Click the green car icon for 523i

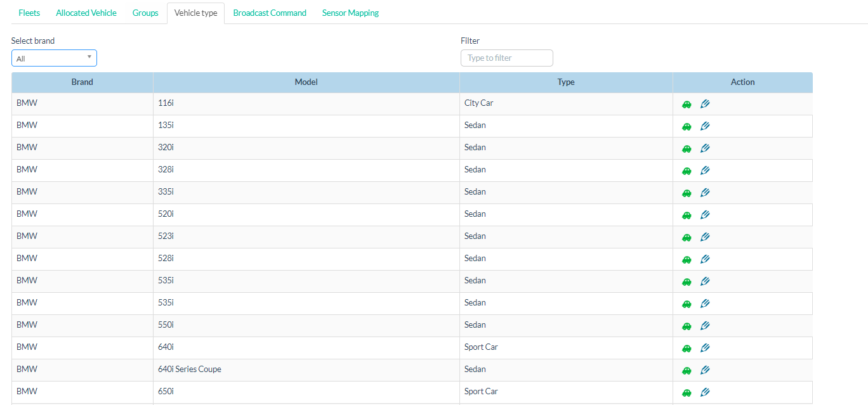point(686,238)
